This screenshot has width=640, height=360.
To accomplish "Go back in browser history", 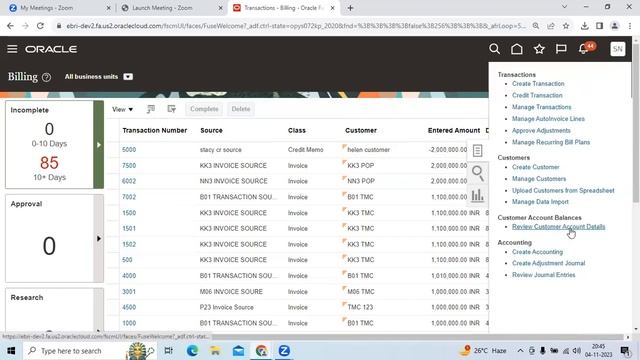I will (x=10, y=26).
